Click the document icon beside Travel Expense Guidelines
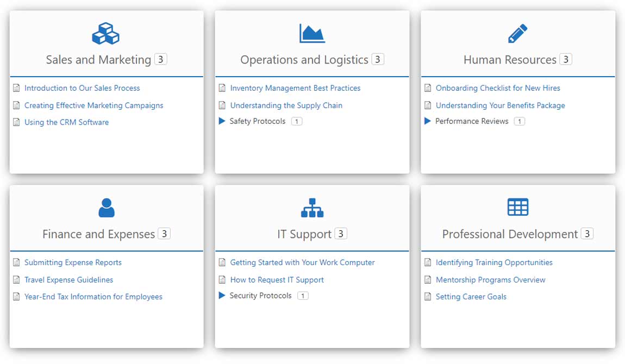The height and width of the screenshot is (364, 625). (16, 280)
